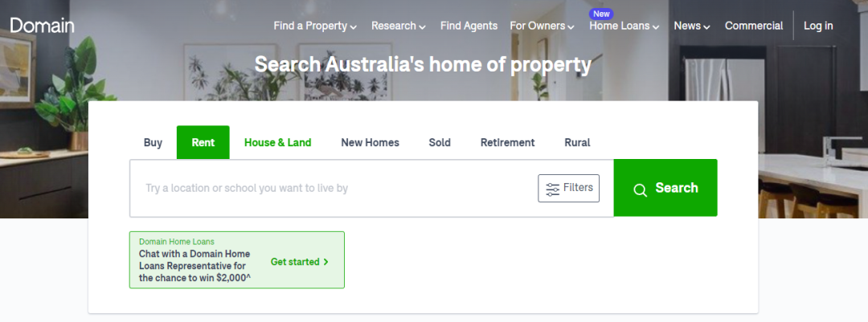Image resolution: width=868 pixels, height=322 pixels.
Task: Open the For Owners dropdown
Action: pos(542,26)
